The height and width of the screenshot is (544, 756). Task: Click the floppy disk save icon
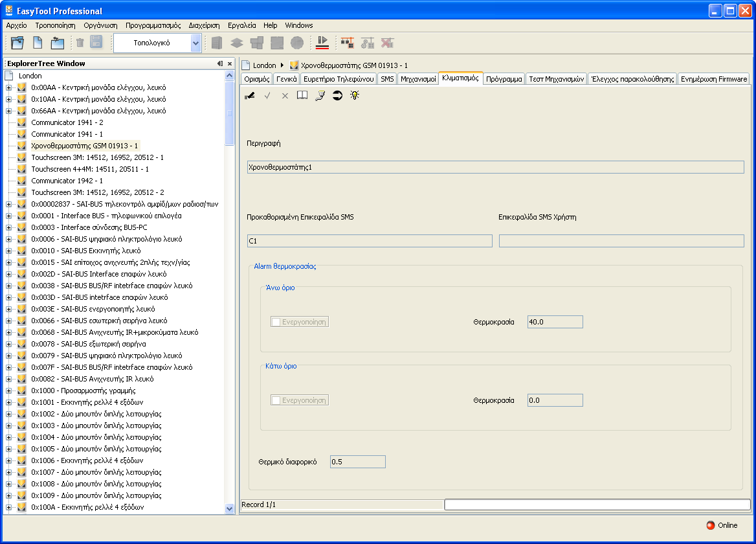coord(96,42)
